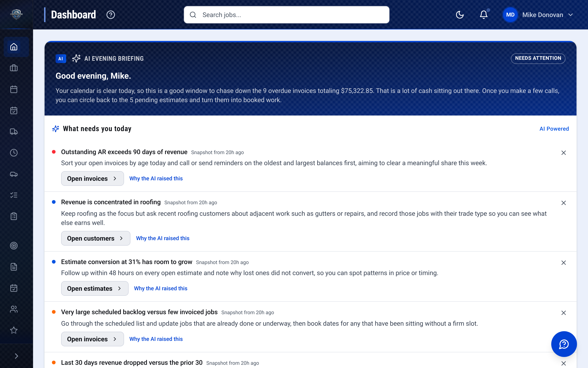The width and height of the screenshot is (588, 368).
Task: Open invoices for scheduled backlog insight
Action: 92,339
